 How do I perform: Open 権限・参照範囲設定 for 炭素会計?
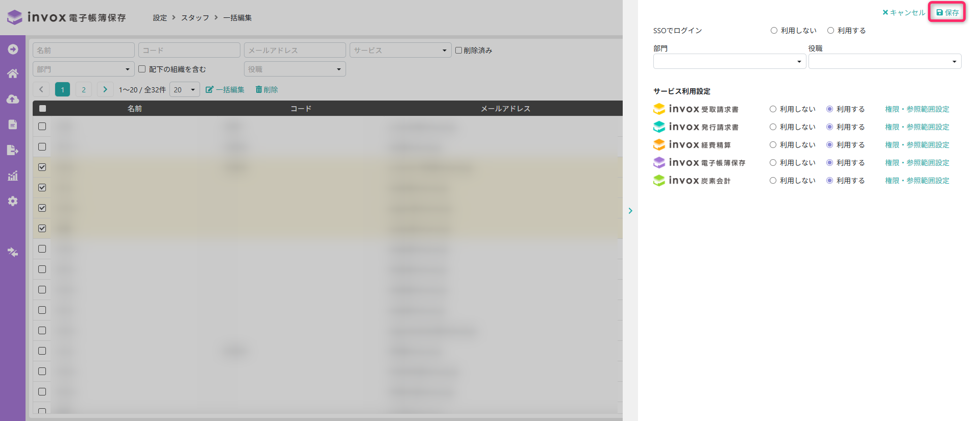[917, 181]
